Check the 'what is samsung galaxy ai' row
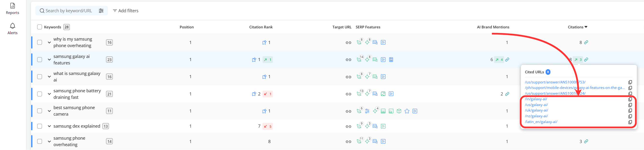 [x=40, y=77]
